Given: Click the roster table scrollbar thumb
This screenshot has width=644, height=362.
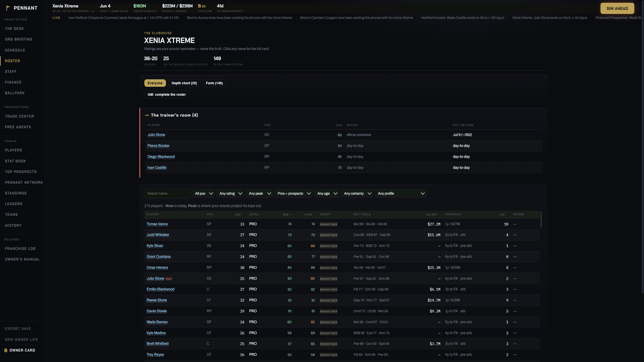Looking at the screenshot, I should pyautogui.click(x=541, y=220).
